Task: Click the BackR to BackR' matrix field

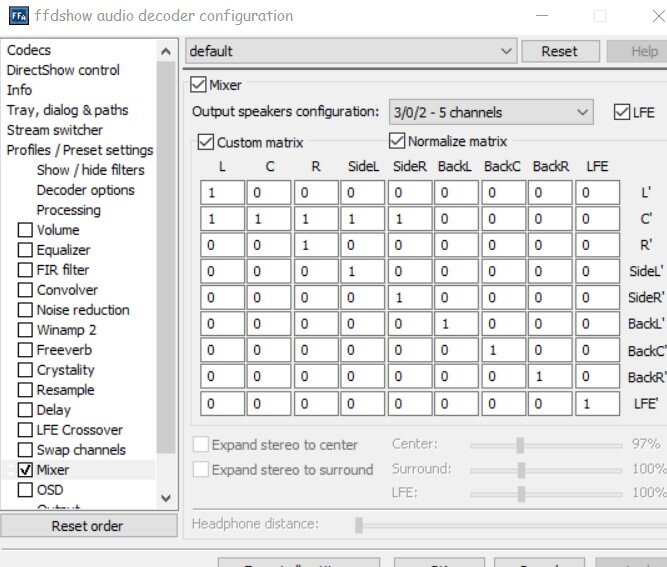Action: pyautogui.click(x=550, y=377)
